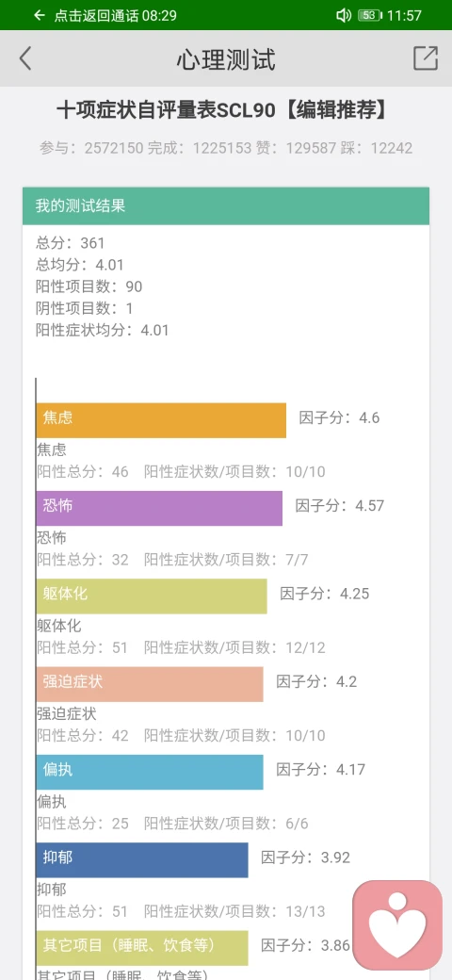Screen dimensions: 452x980
Task: Tap the 总分：361 score line
Action: click(x=71, y=243)
